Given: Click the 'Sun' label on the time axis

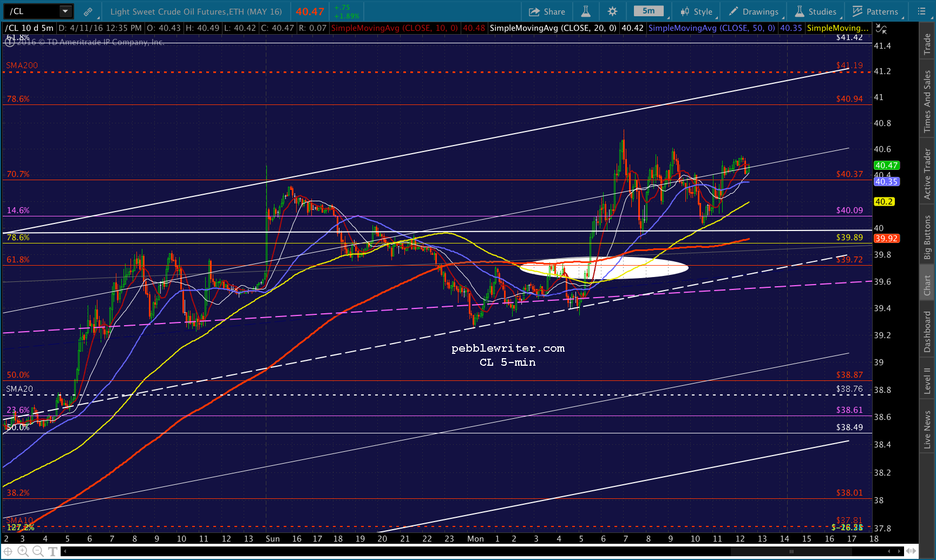Looking at the screenshot, I should click(x=273, y=539).
